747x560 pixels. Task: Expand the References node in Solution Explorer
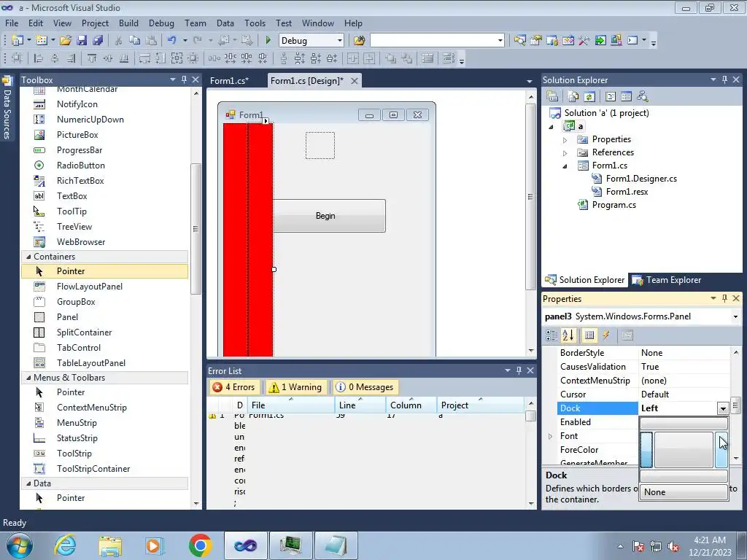pyautogui.click(x=565, y=153)
